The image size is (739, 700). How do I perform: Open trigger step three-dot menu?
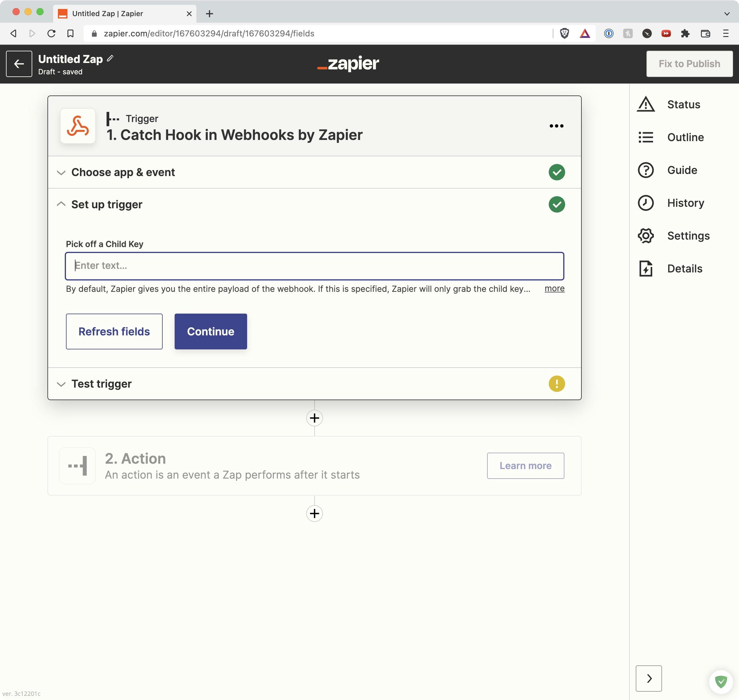click(x=556, y=126)
